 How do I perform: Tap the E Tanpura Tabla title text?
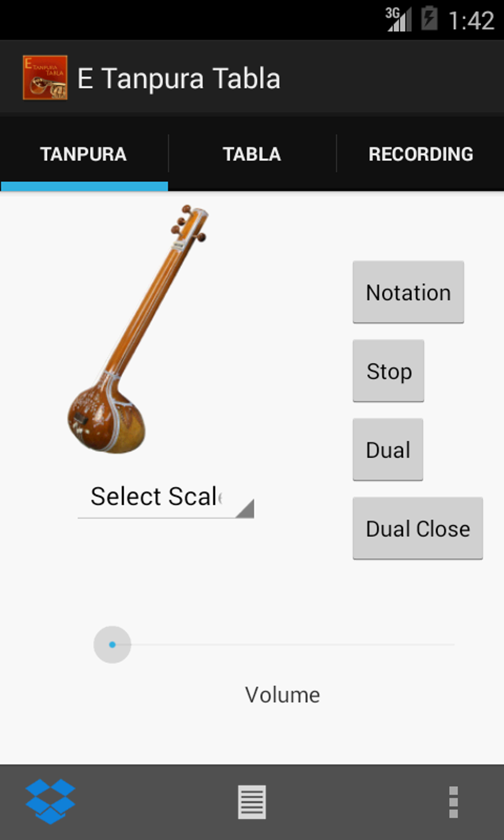point(179,79)
